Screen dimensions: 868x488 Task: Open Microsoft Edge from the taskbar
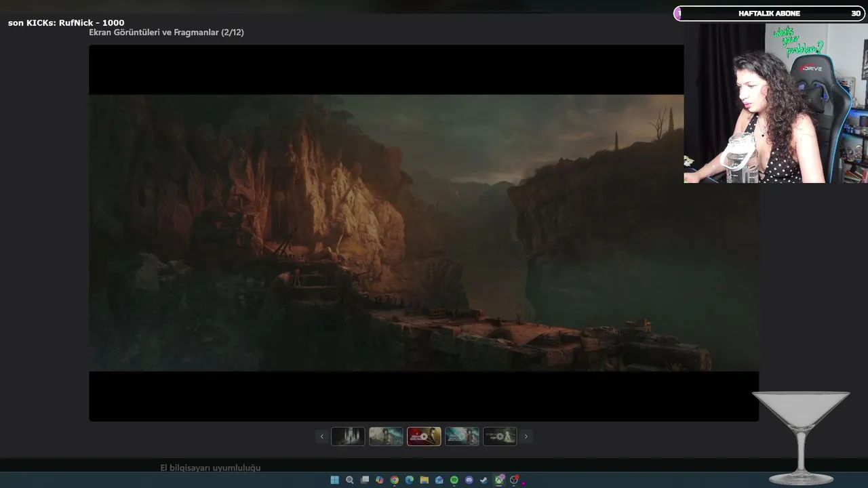point(409,480)
